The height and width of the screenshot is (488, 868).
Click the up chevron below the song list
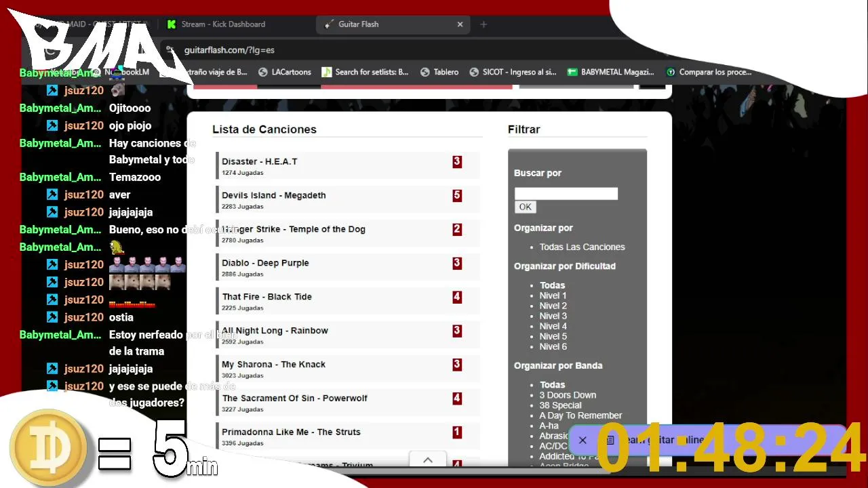pos(428,460)
